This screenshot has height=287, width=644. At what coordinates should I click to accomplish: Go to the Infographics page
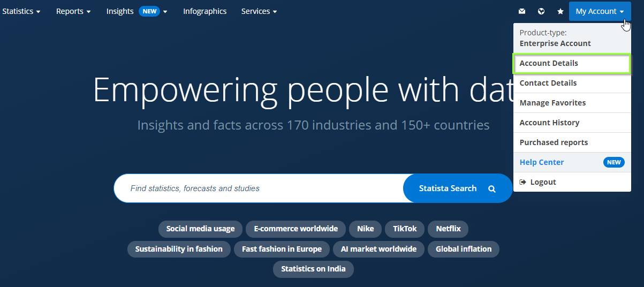(204, 11)
